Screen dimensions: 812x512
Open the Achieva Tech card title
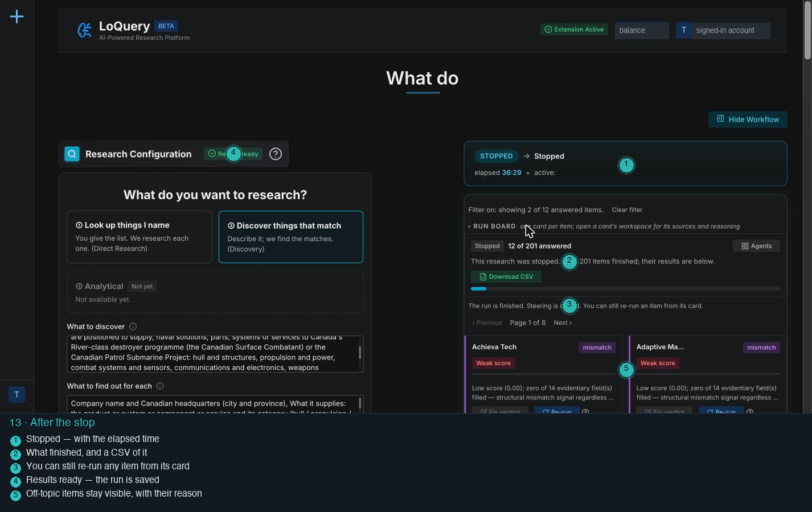(494, 347)
